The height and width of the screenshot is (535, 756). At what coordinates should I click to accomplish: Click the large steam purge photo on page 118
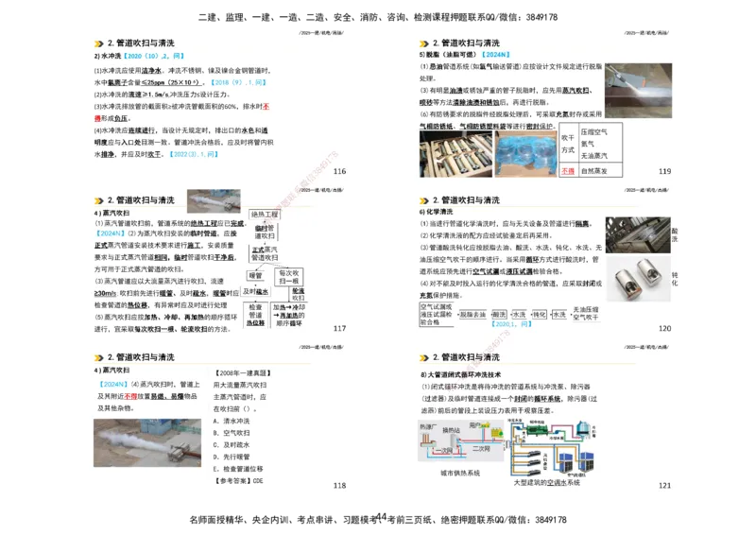point(147,442)
